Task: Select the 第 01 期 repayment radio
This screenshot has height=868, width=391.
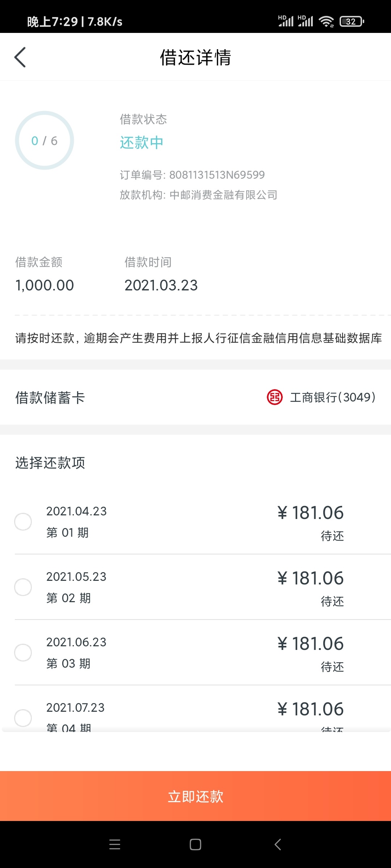Action: tap(23, 522)
